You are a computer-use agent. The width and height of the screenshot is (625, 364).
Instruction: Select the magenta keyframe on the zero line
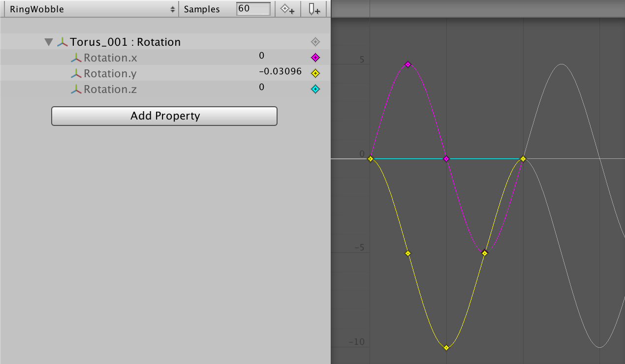446,159
